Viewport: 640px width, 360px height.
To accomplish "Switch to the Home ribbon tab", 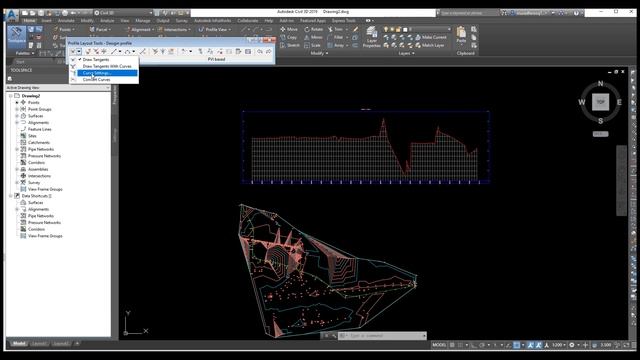I will (x=29, y=20).
